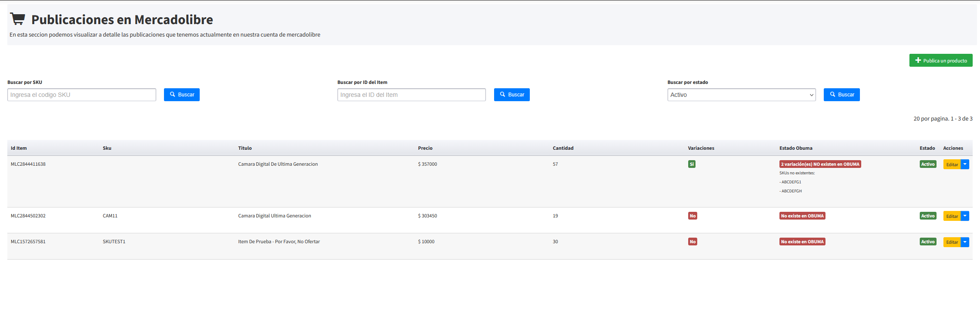Expand actions dropdown arrow for CAM11 row
Viewport: 980px width, 316px height.
(x=965, y=216)
